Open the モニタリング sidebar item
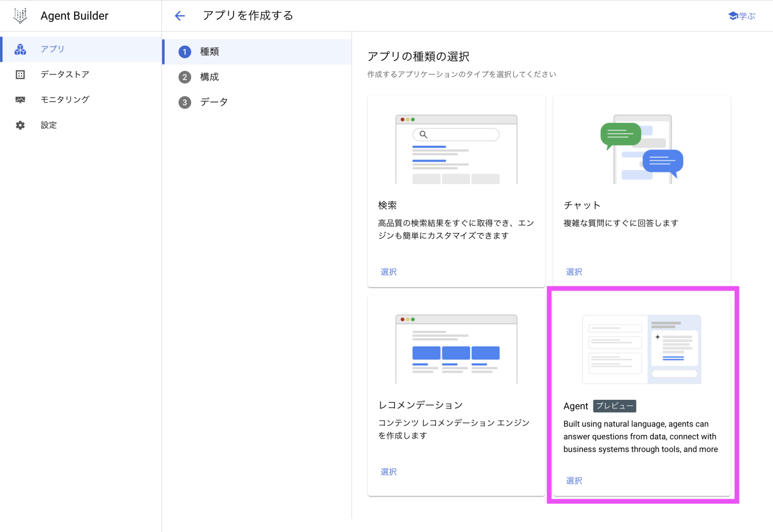 click(x=65, y=99)
